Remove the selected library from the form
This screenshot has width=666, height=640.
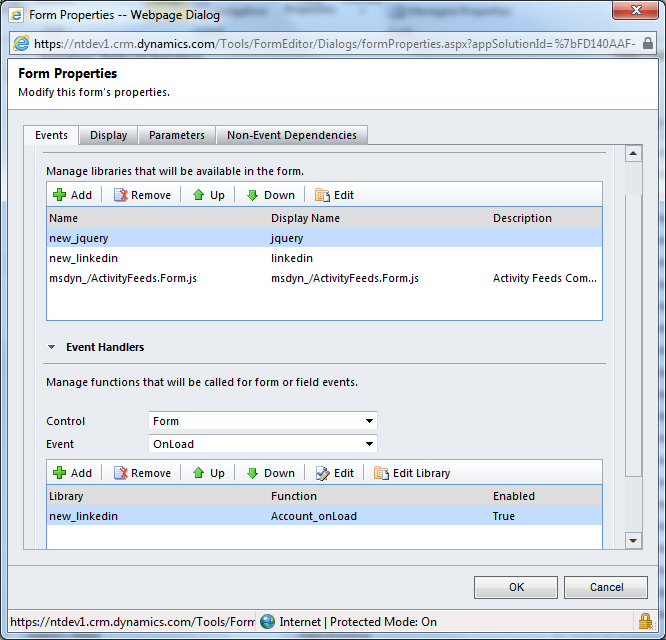[142, 195]
